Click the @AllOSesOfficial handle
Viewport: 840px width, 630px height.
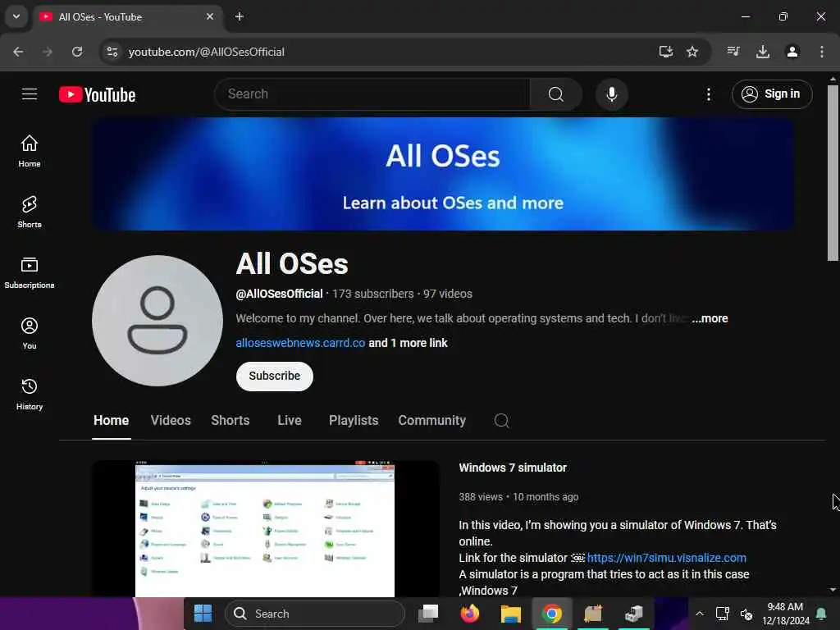pyautogui.click(x=279, y=294)
